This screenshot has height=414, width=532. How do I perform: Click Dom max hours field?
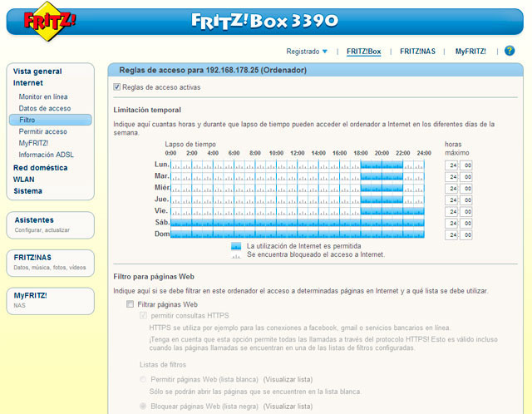[451, 234]
